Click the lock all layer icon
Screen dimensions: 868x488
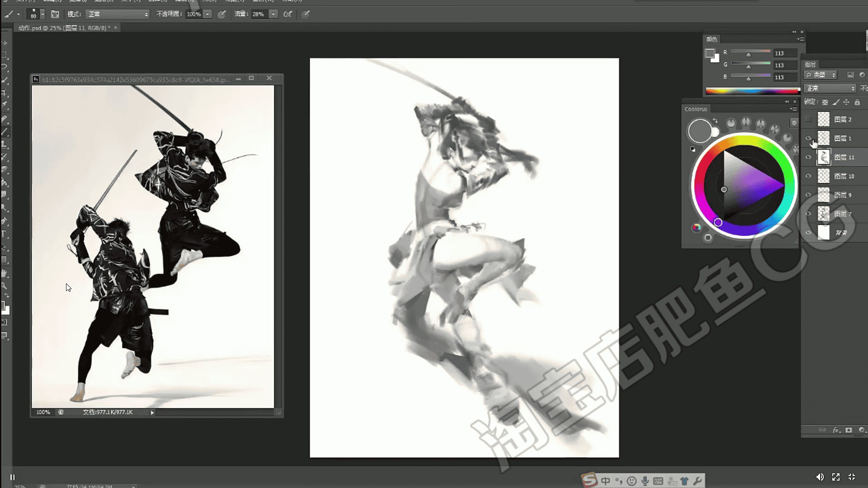click(x=857, y=102)
